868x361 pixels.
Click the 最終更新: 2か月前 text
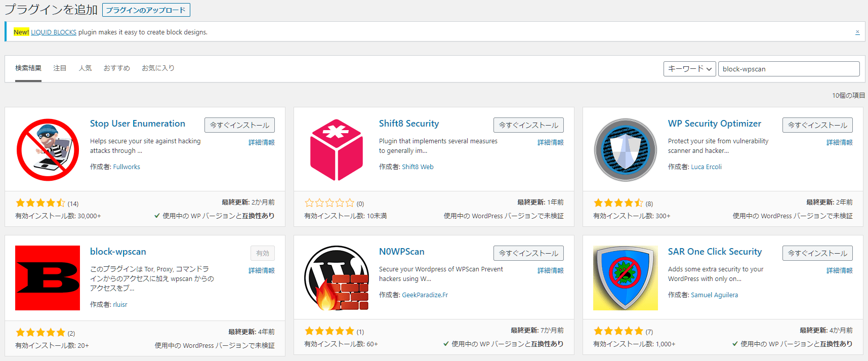(x=248, y=202)
